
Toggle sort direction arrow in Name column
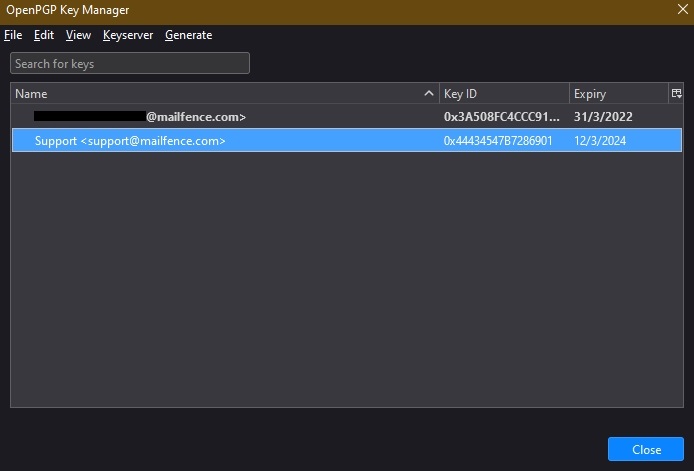428,93
